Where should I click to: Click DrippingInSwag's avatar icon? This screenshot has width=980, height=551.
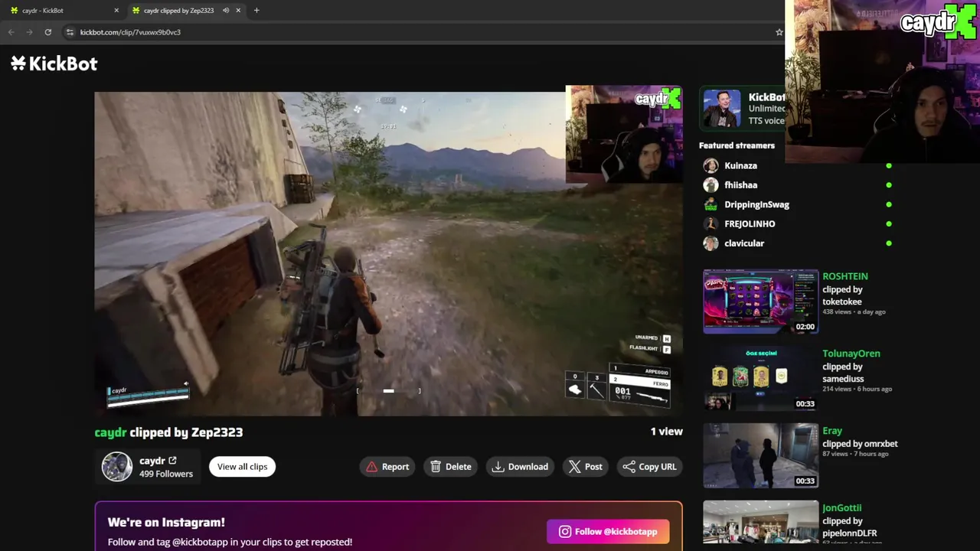(710, 204)
